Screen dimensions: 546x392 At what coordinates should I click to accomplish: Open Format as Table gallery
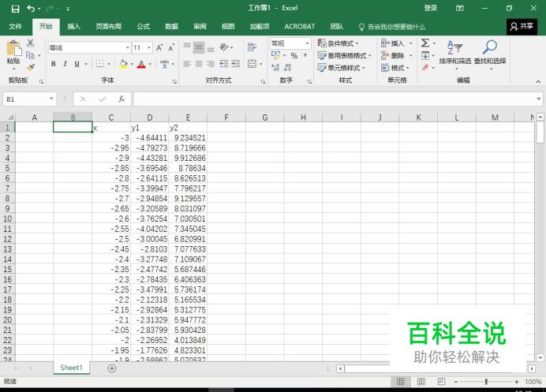[344, 55]
